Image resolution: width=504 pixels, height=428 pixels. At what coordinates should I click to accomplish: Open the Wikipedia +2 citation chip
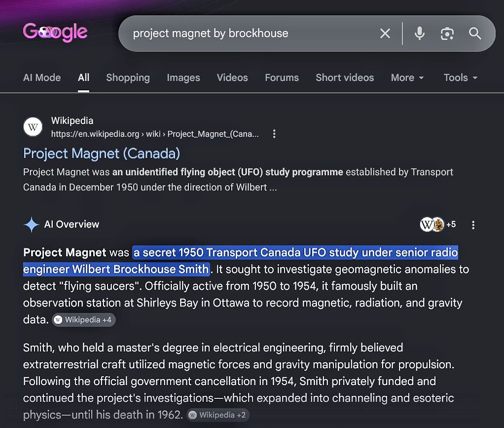pos(218,415)
